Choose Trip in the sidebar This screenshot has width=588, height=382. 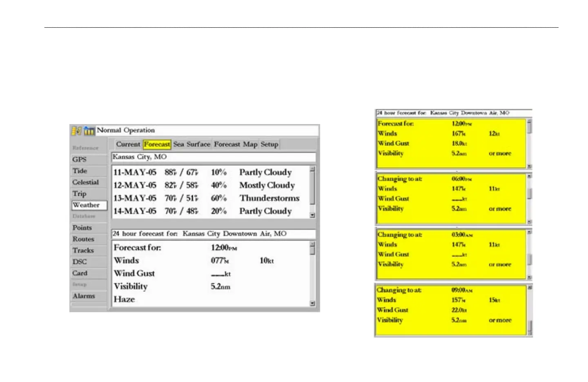[x=89, y=193]
